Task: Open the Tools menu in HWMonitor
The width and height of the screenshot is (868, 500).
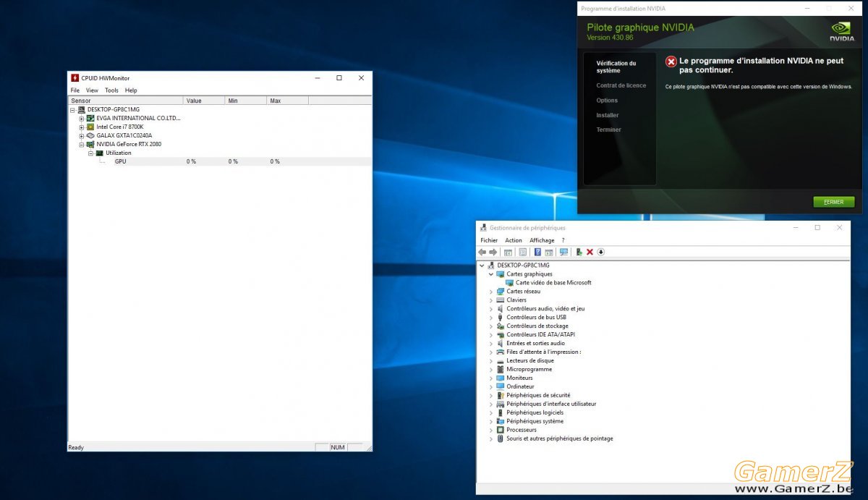Action: 111,90
